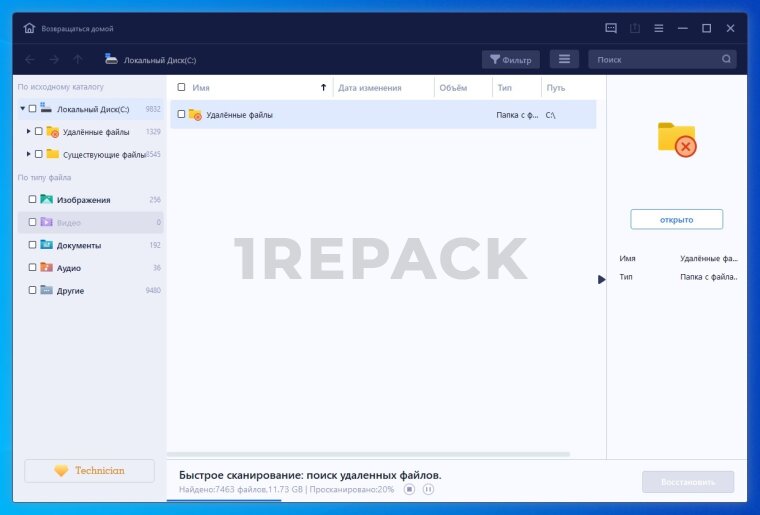This screenshot has width=760, height=515.
Task: Switch view mode with the list view icon
Action: 564,60
